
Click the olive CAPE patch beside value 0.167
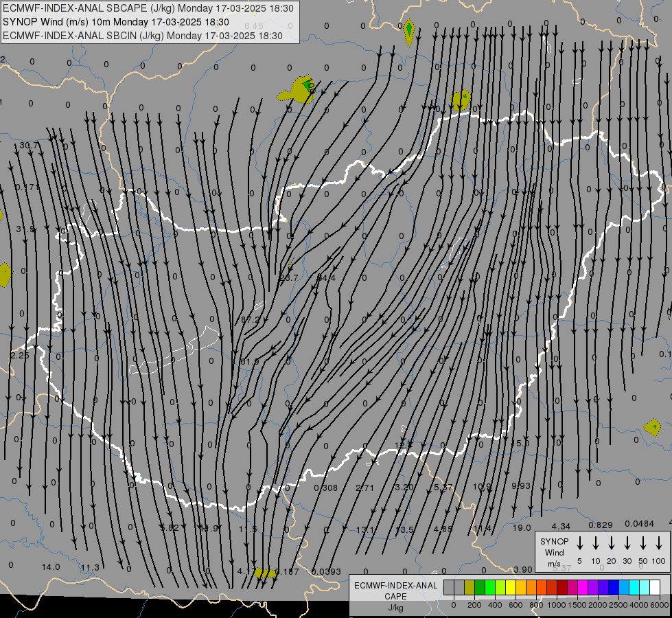pos(265,573)
